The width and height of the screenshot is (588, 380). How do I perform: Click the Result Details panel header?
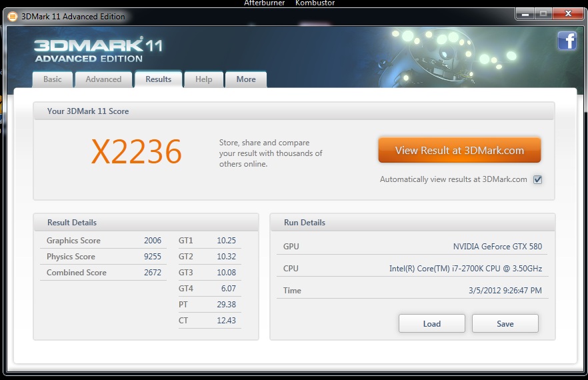pyautogui.click(x=146, y=223)
